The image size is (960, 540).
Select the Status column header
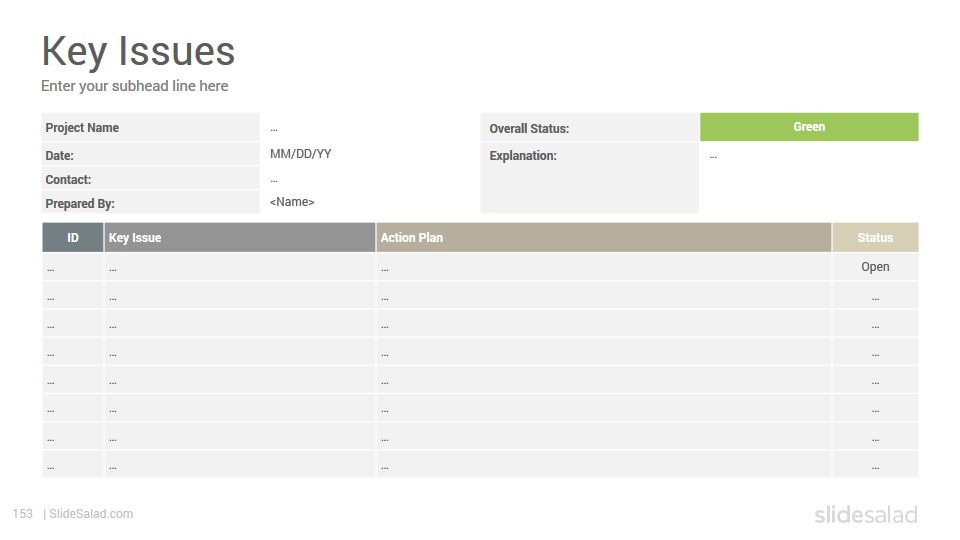pyautogui.click(x=875, y=238)
